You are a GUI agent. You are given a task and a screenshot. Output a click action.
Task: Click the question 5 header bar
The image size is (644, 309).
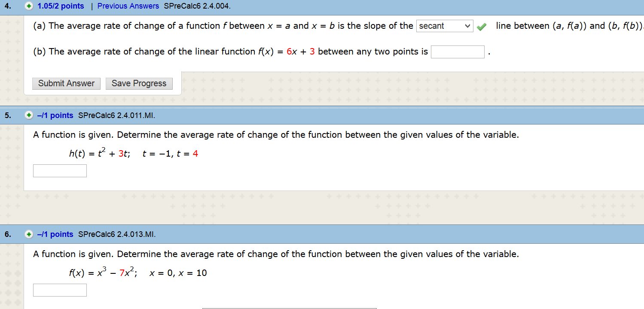(x=322, y=115)
